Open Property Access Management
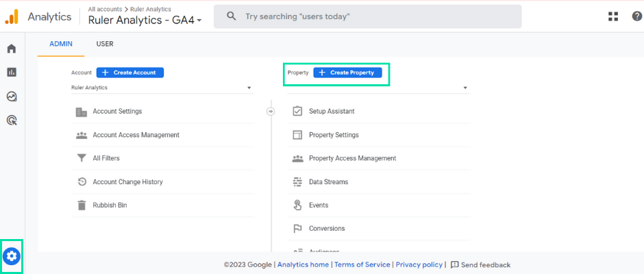The height and width of the screenshot is (274, 644). click(x=352, y=158)
